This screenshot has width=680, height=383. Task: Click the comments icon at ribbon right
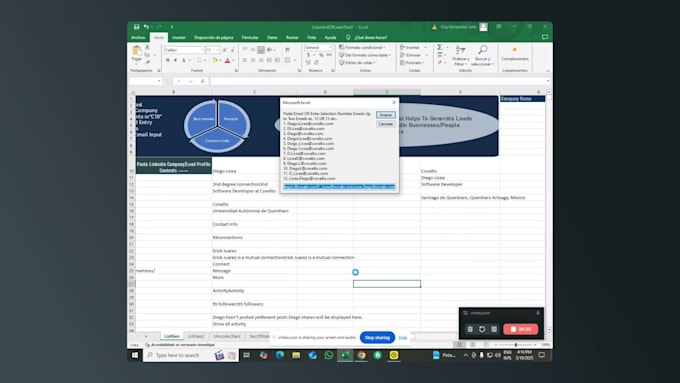545,37
